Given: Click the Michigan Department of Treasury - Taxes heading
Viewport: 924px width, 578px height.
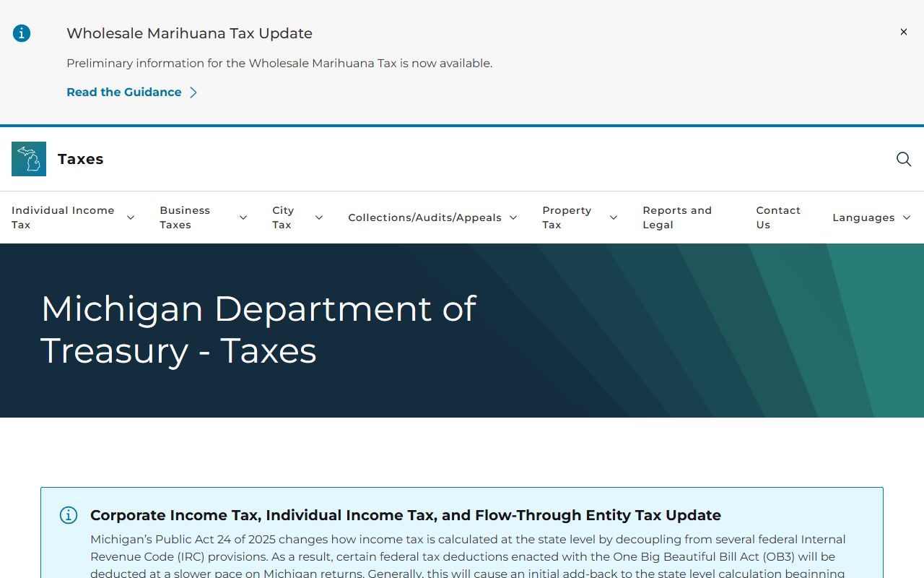Looking at the screenshot, I should (258, 329).
